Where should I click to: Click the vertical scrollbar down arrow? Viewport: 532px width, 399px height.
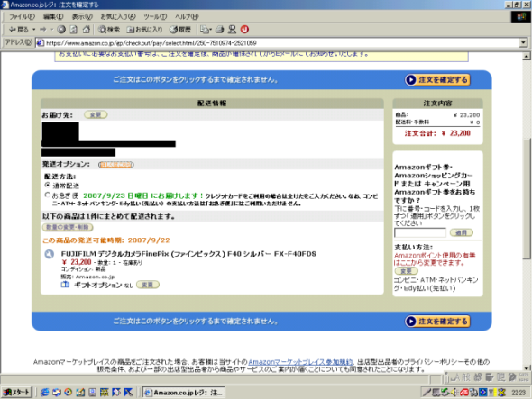(527, 368)
